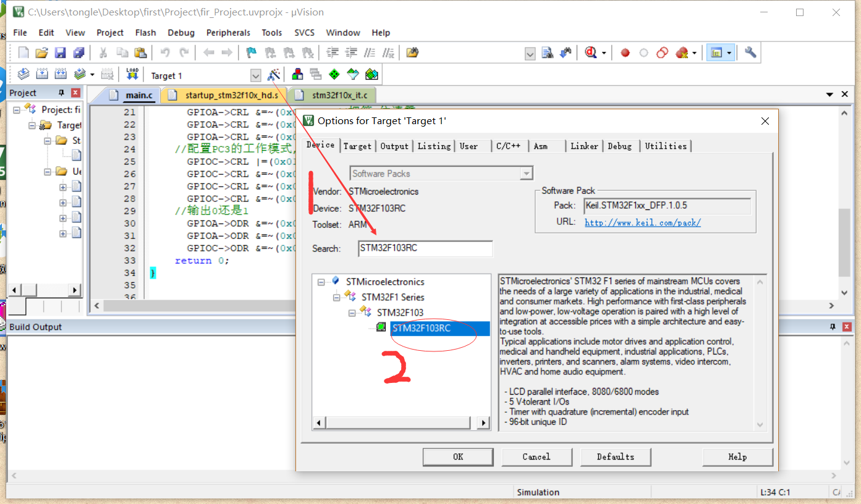
Task: Open Configuration wrench icon
Action: (x=750, y=53)
